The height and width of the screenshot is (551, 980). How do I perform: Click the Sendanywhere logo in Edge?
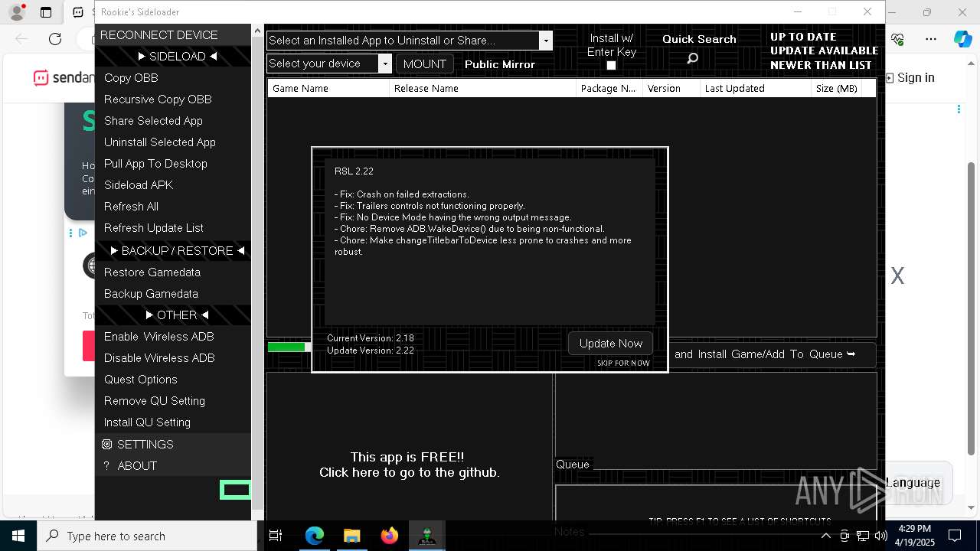click(x=63, y=77)
